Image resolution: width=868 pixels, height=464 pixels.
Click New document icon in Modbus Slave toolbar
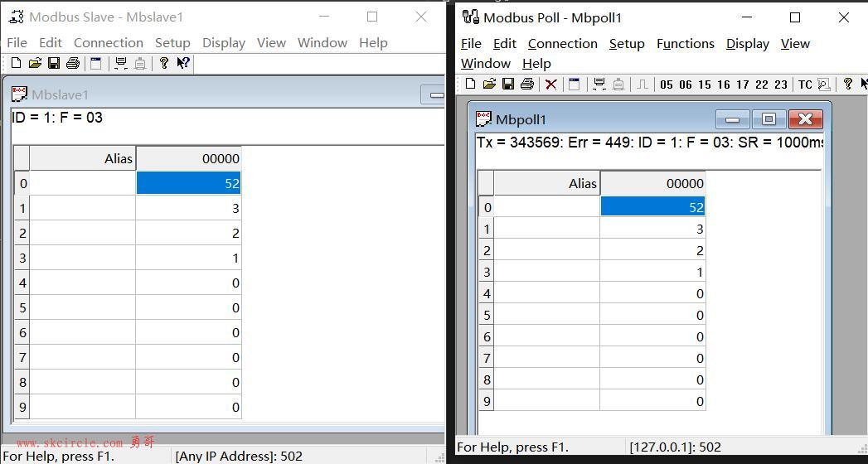click(x=16, y=63)
